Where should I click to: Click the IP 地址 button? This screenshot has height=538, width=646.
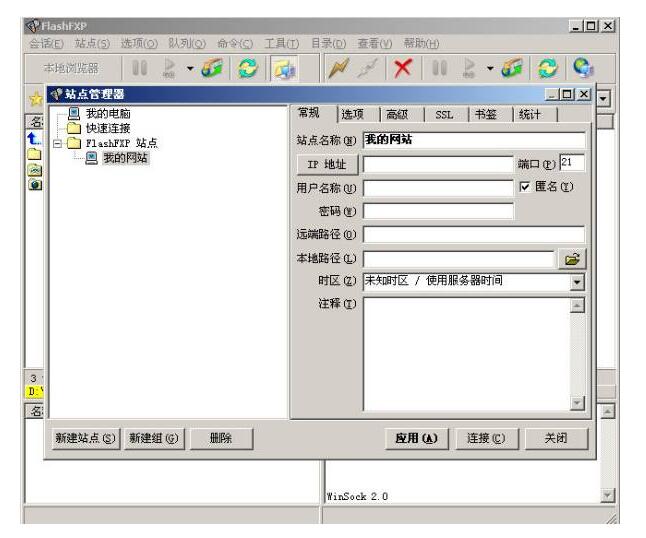coord(327,163)
